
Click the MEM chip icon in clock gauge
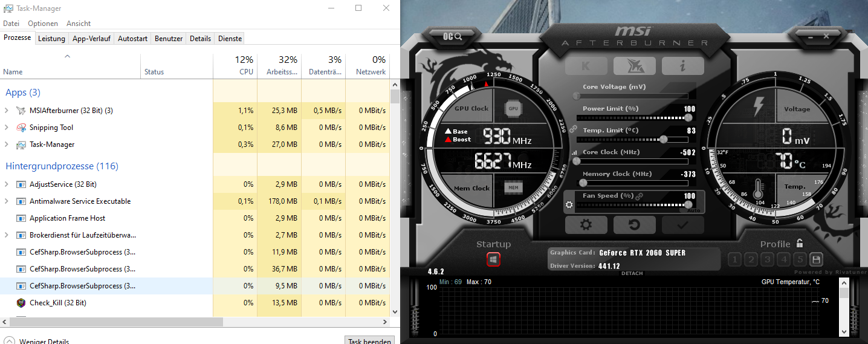pyautogui.click(x=513, y=188)
